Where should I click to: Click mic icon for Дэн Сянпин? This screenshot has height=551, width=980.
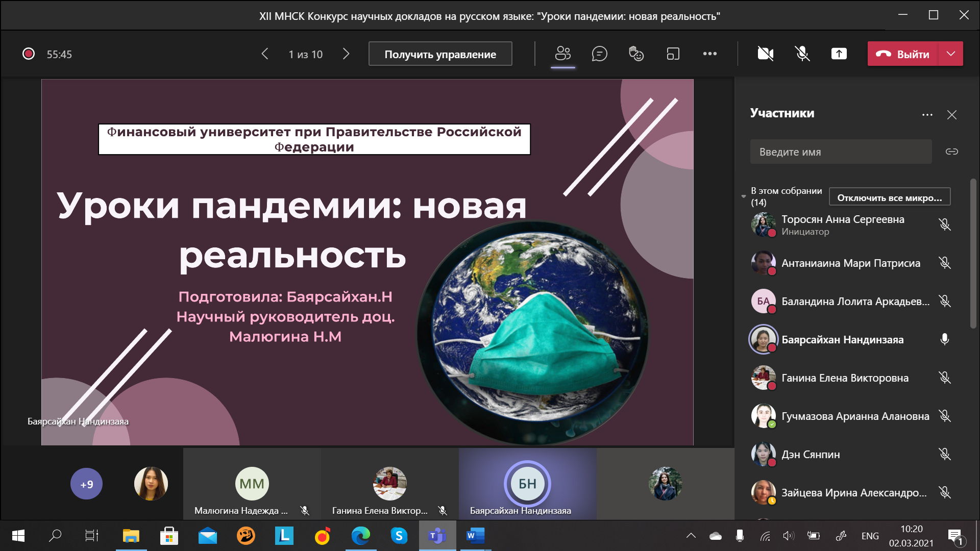944,454
